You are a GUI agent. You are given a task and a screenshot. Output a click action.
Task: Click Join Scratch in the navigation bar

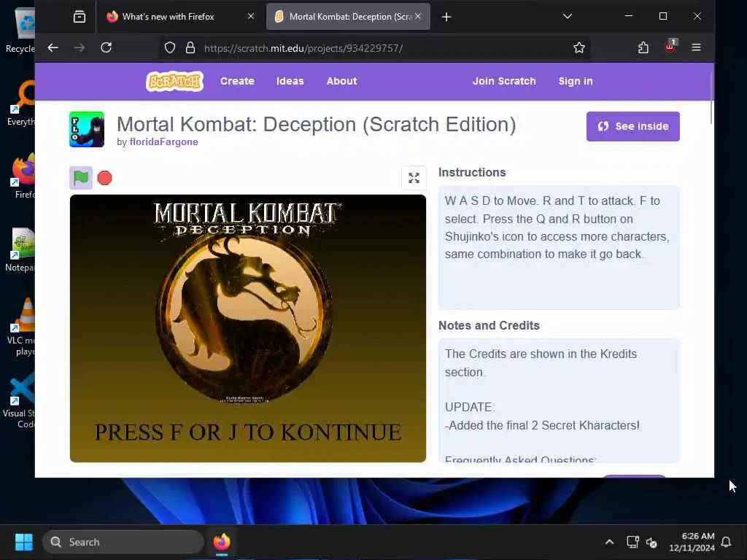point(504,81)
